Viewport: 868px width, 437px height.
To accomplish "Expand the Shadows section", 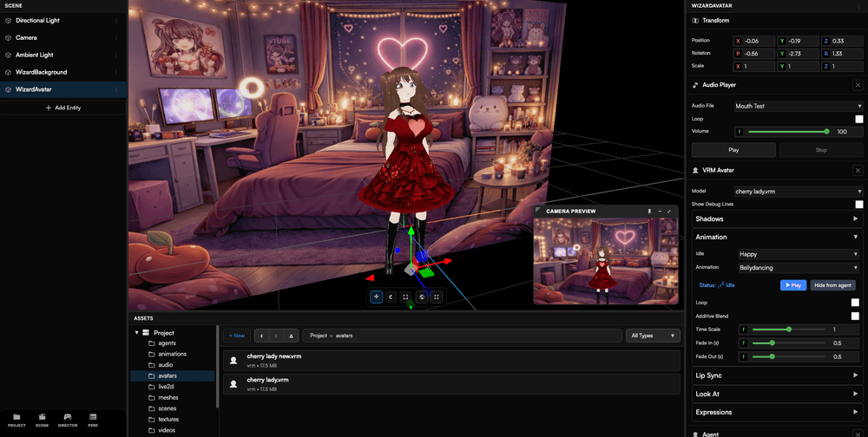I will coord(777,219).
